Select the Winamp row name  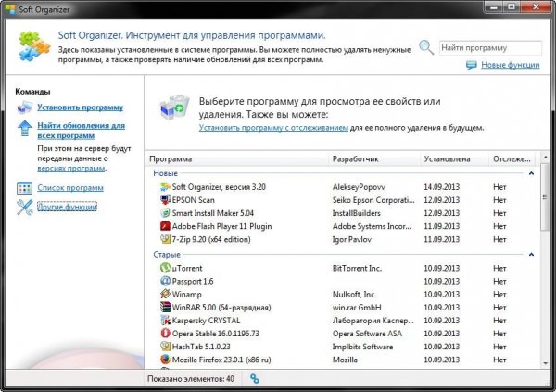(x=187, y=294)
